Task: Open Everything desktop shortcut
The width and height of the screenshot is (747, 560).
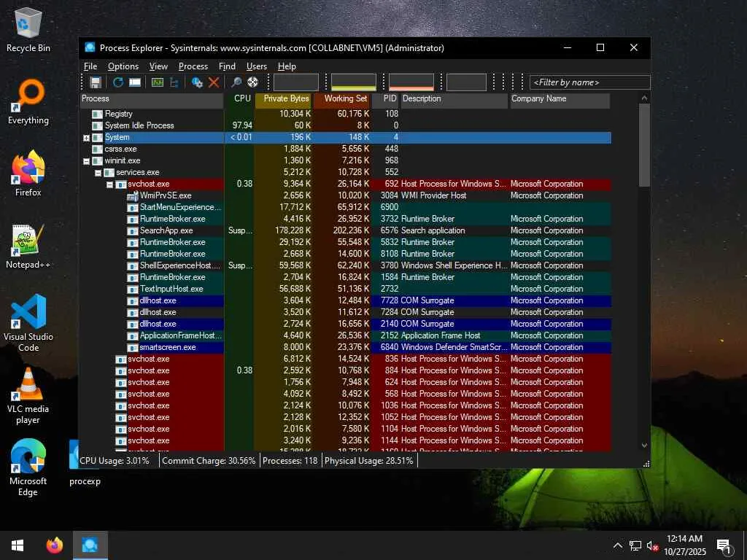Action: 28,102
